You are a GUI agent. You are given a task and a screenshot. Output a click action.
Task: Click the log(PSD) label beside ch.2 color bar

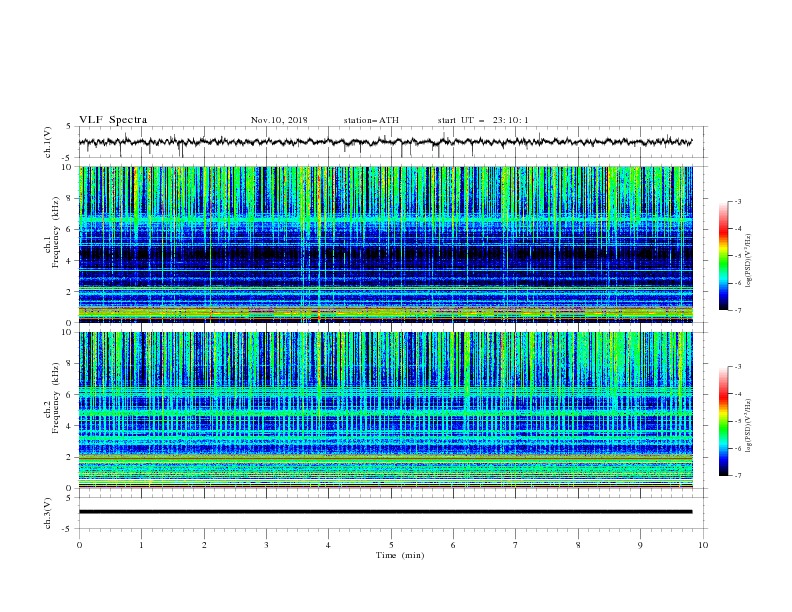pos(749,426)
